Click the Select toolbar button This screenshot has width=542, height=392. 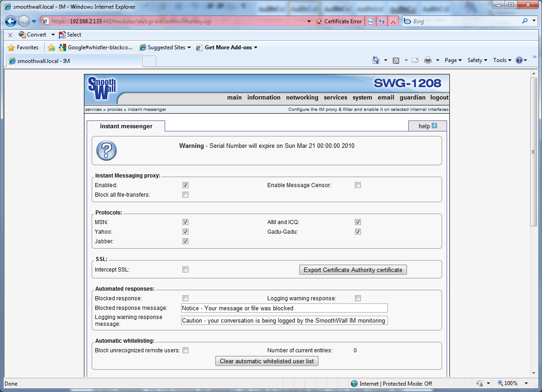(70, 35)
